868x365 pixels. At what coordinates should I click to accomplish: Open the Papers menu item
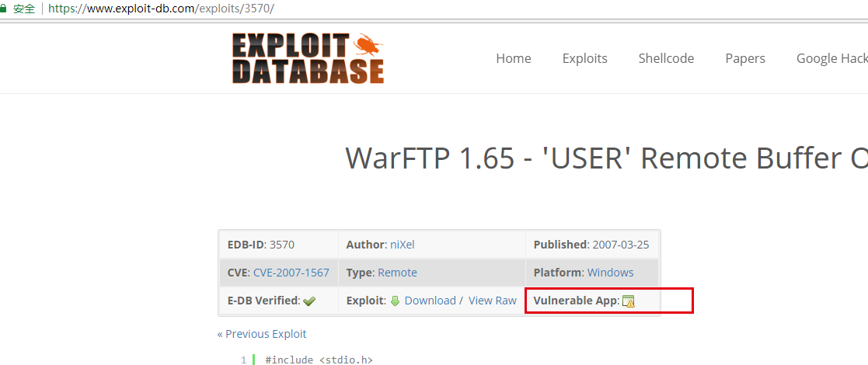pyautogui.click(x=745, y=58)
